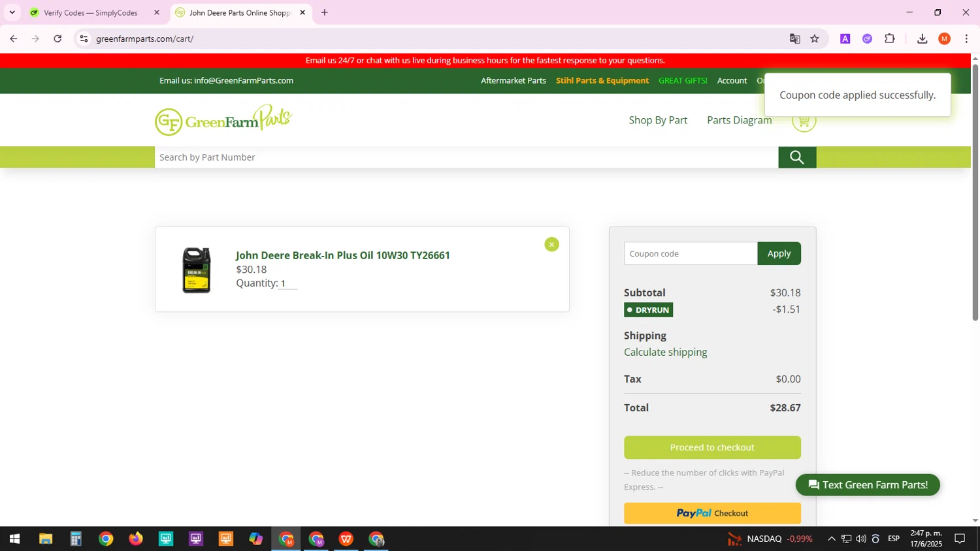Viewport: 980px width, 551px height.
Task: Open File Explorer from the taskbar
Action: (x=45, y=539)
